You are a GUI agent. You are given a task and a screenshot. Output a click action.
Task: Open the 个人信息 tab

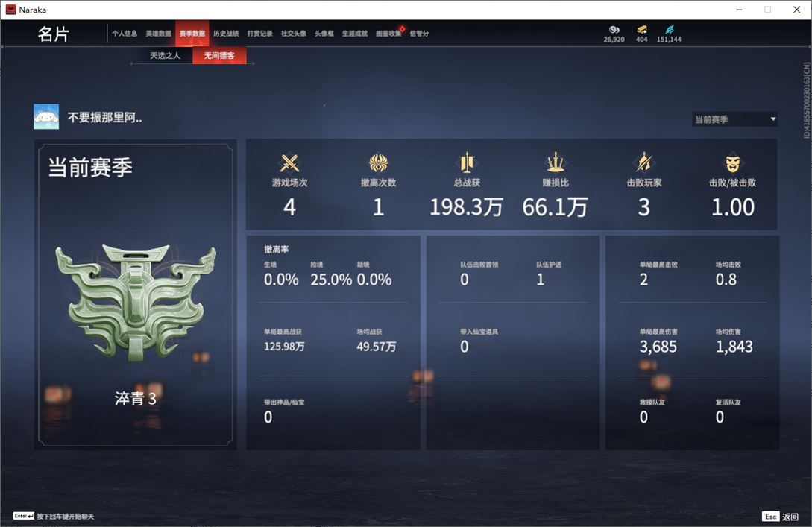[125, 34]
